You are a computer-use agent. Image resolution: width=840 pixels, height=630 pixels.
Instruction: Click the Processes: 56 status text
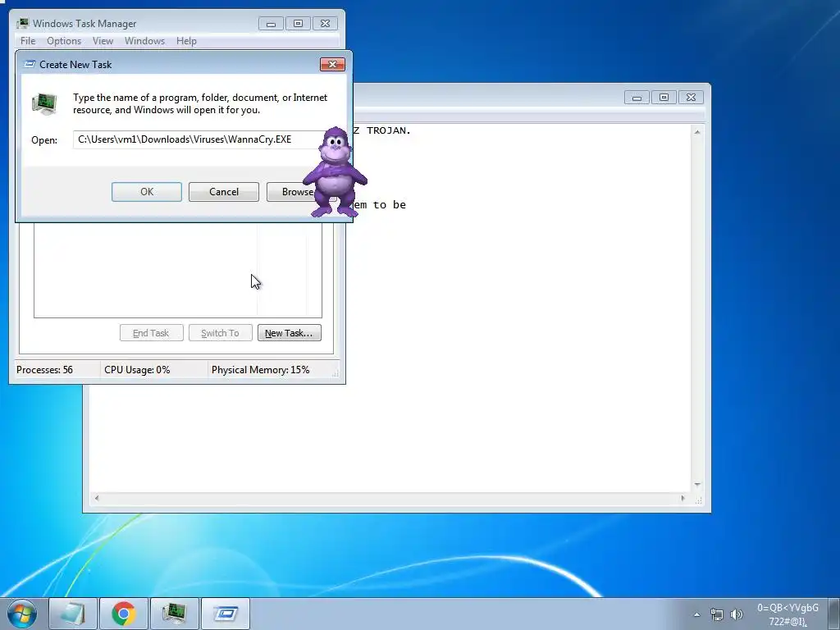(x=44, y=370)
